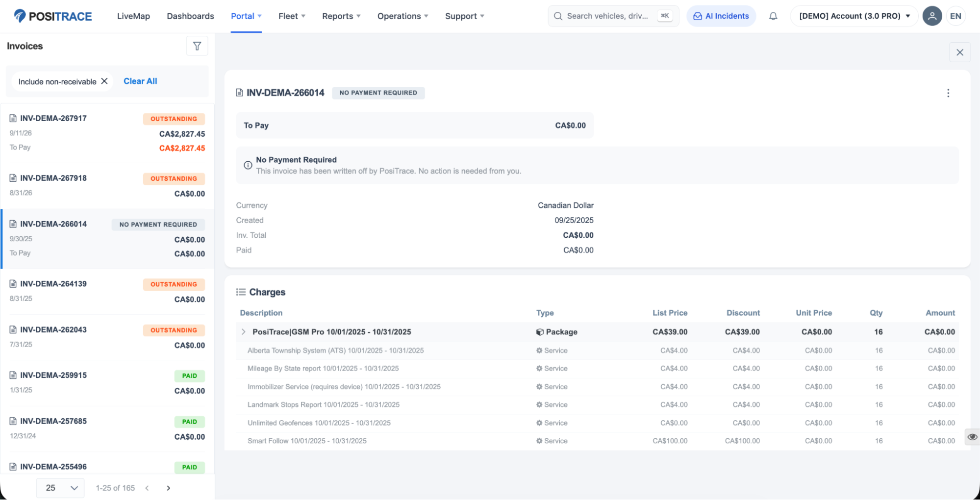Image resolution: width=980 pixels, height=500 pixels.
Task: Open the invoice filter funnel icon
Action: (197, 46)
